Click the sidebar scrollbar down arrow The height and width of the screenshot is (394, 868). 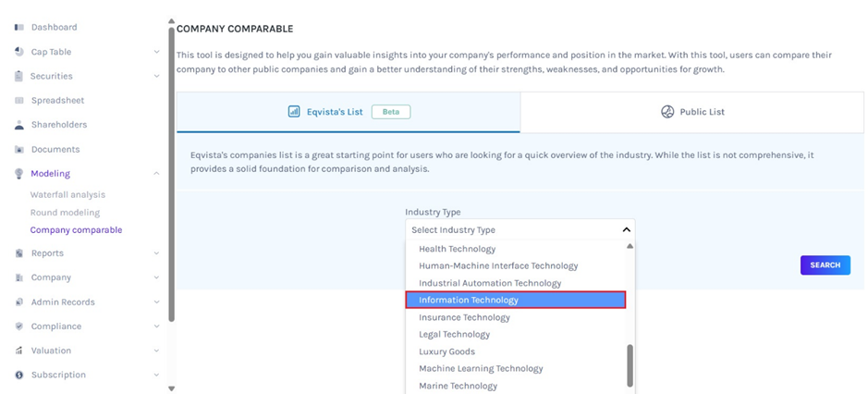coord(171,388)
